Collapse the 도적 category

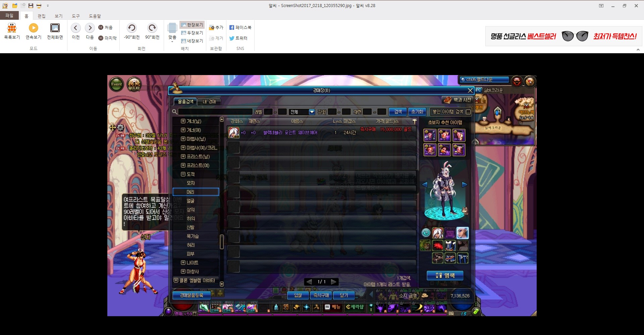[183, 174]
